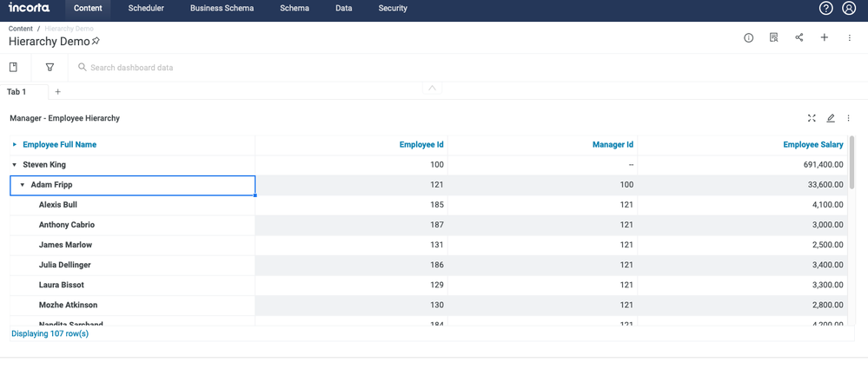Click the edit pencil icon on insight
The image size is (868, 369).
831,118
